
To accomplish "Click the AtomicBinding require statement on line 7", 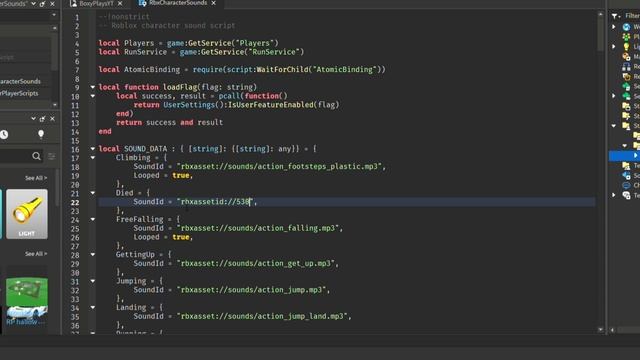I will tap(242, 69).
